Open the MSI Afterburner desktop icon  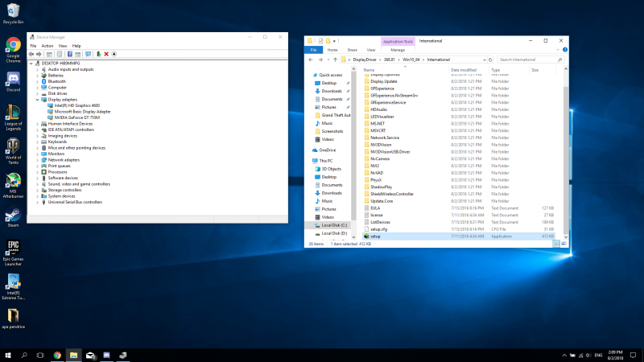coord(13,182)
